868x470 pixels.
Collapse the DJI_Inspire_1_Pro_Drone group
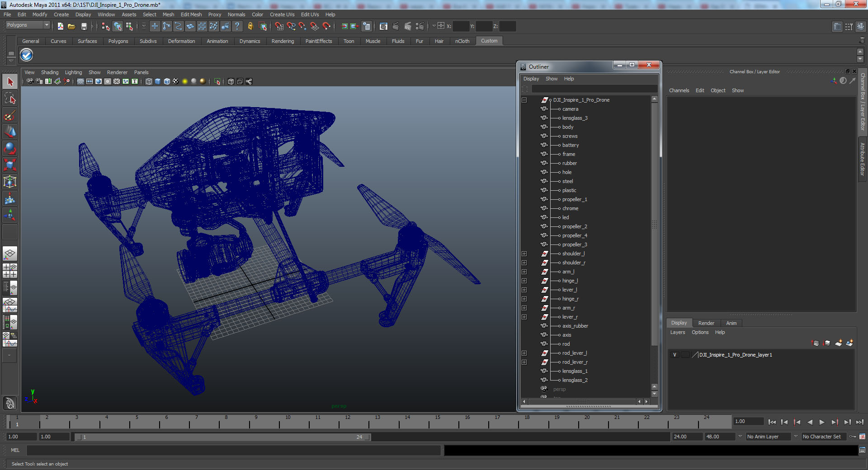point(524,100)
